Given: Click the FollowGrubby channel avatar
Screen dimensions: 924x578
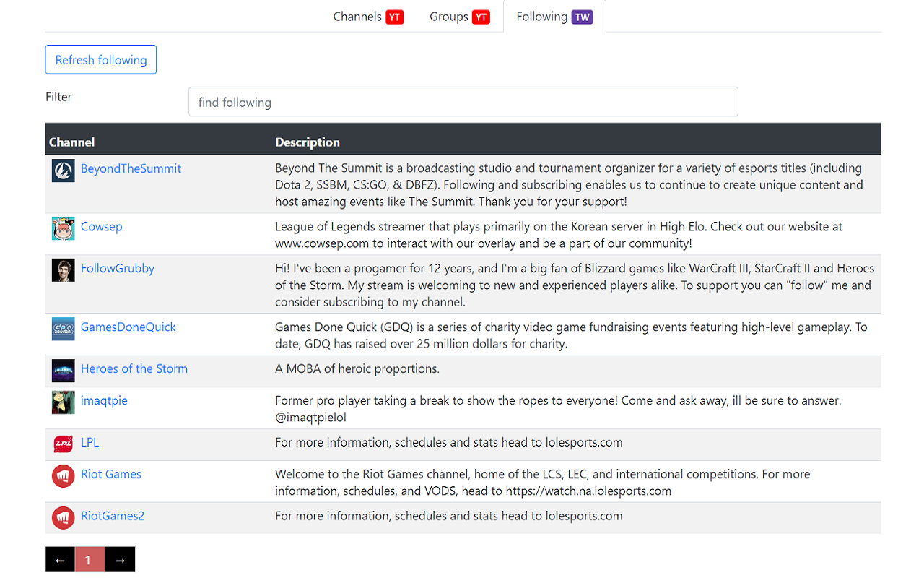Looking at the screenshot, I should pyautogui.click(x=64, y=270).
